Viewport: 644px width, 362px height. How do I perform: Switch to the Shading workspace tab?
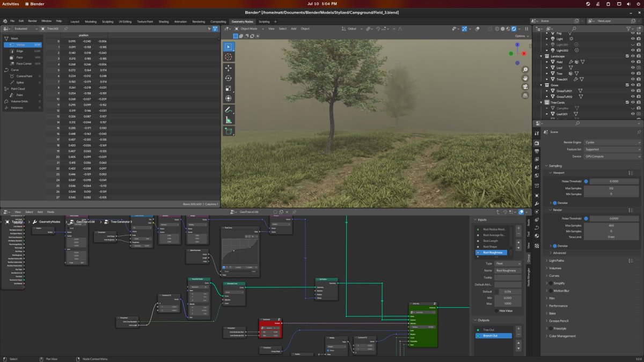(163, 21)
